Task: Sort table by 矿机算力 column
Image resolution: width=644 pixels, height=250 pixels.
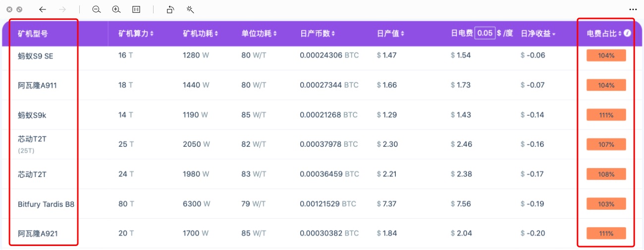Action: [x=136, y=34]
